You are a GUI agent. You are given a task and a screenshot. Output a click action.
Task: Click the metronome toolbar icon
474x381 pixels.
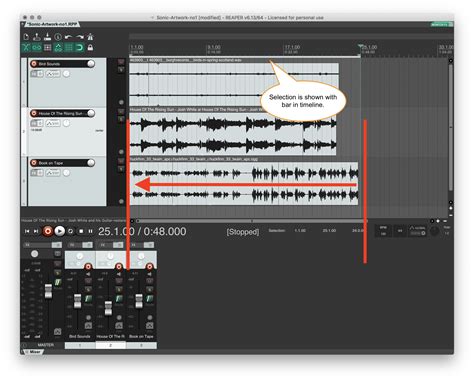tap(90, 37)
